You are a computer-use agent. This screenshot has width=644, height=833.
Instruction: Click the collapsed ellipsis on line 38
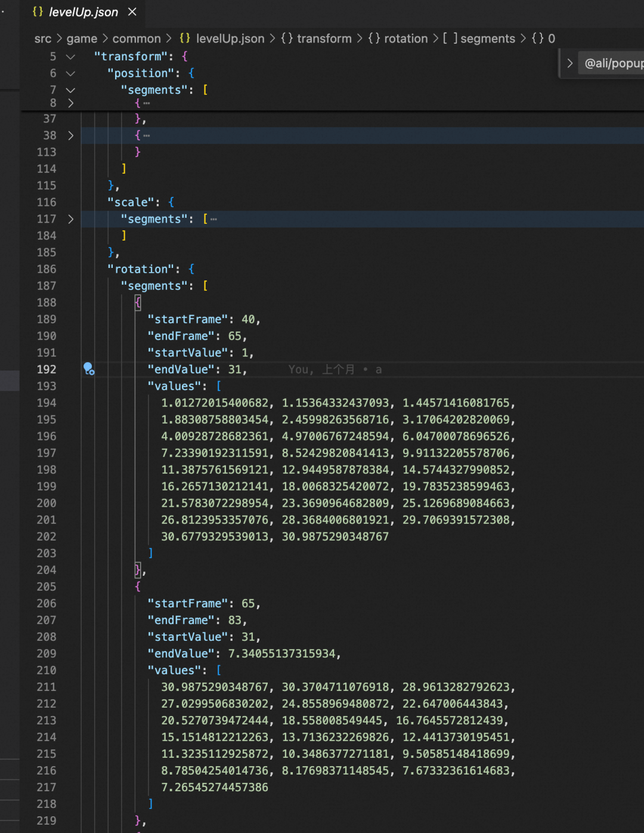tap(146, 136)
